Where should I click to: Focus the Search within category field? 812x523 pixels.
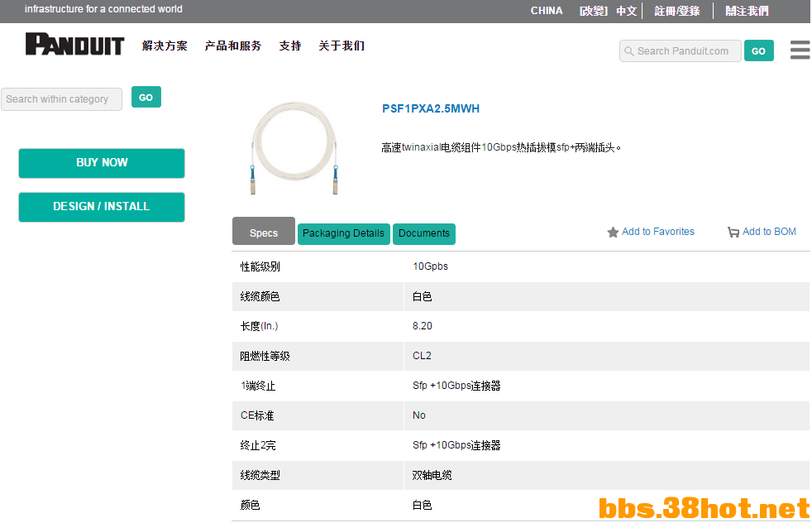pos(62,99)
